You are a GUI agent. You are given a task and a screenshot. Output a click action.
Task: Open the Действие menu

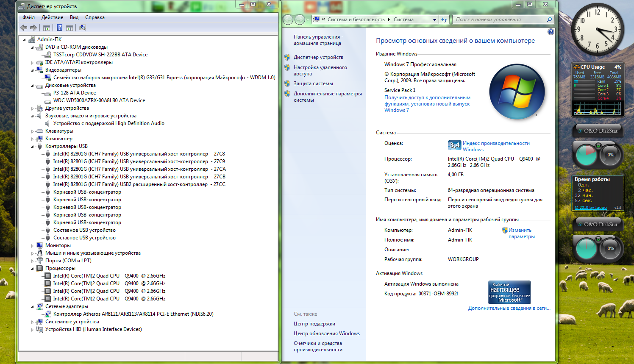point(52,17)
